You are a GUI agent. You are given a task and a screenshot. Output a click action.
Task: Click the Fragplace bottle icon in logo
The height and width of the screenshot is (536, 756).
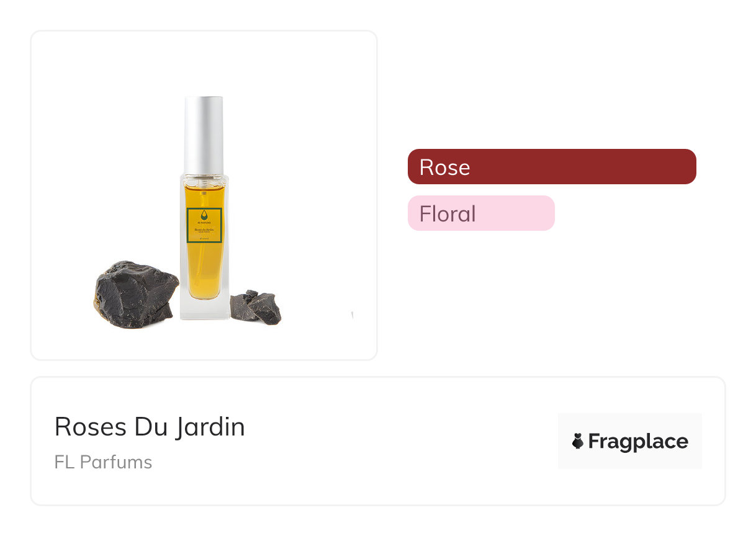click(x=578, y=441)
